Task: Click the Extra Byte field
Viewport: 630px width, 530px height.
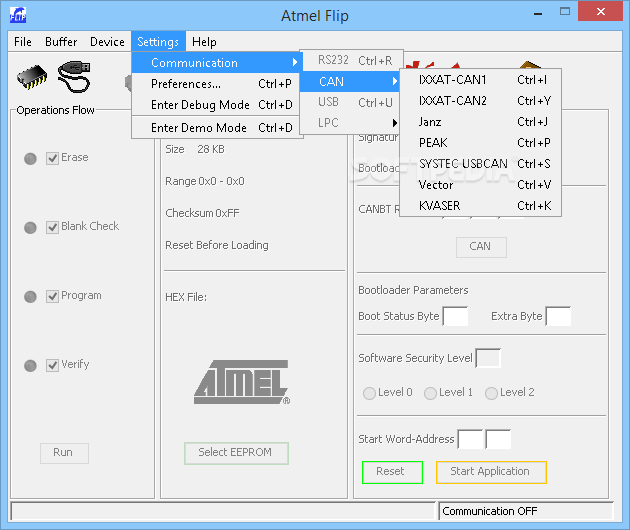Action: [558, 316]
